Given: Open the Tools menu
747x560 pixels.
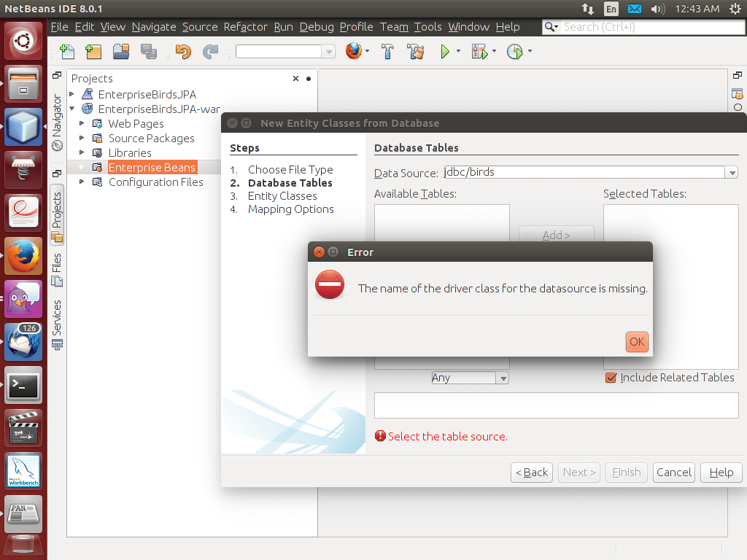Looking at the screenshot, I should point(427,27).
